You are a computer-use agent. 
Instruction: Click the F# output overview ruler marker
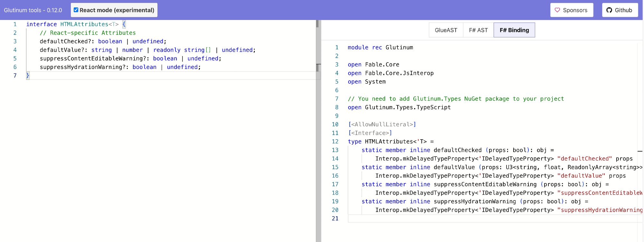pyautogui.click(x=640, y=151)
